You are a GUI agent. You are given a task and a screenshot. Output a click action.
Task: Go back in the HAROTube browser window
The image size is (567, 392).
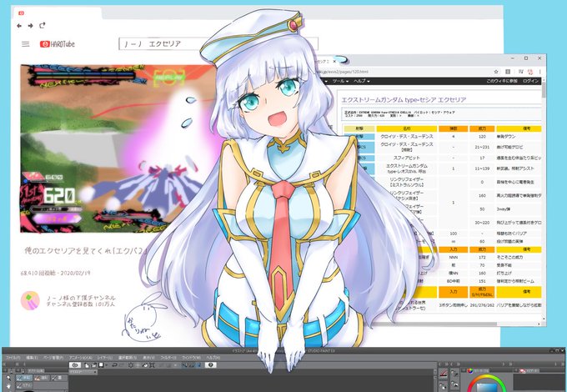click(x=19, y=26)
